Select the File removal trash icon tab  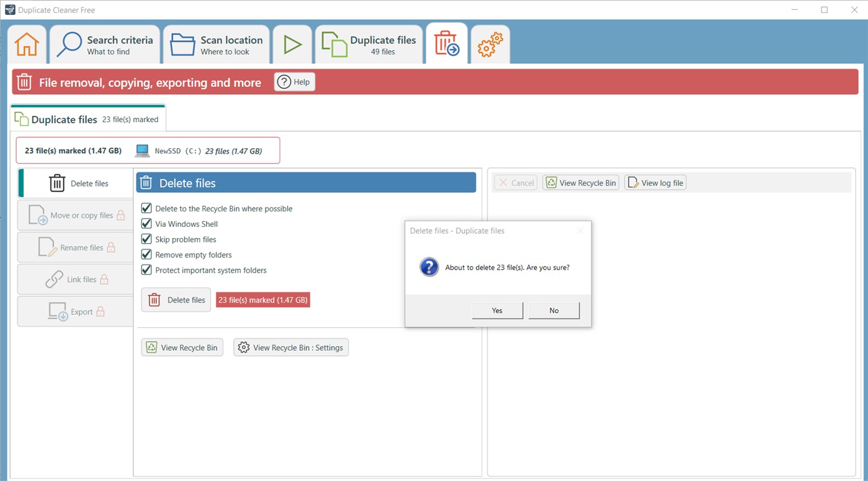[446, 43]
